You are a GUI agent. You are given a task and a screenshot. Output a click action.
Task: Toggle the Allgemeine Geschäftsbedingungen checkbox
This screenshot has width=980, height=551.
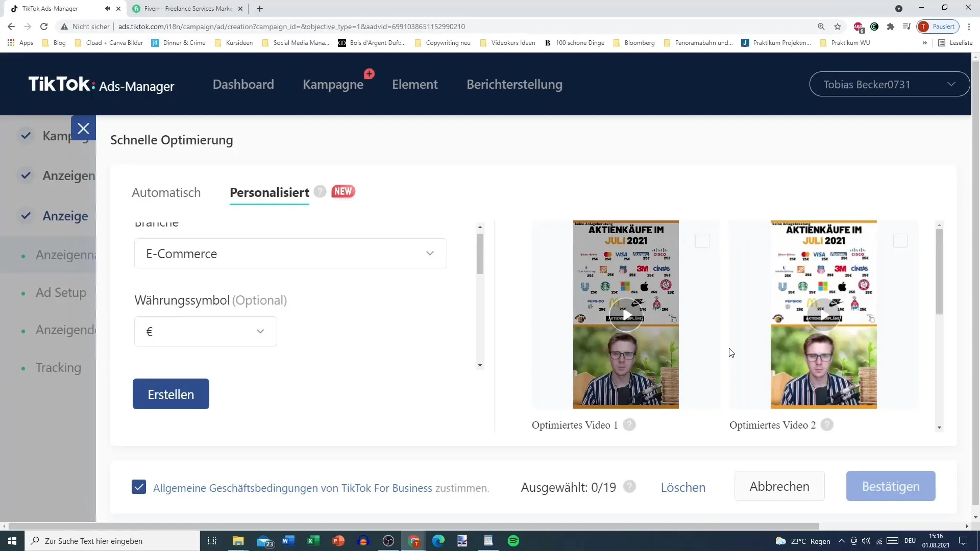pos(139,487)
